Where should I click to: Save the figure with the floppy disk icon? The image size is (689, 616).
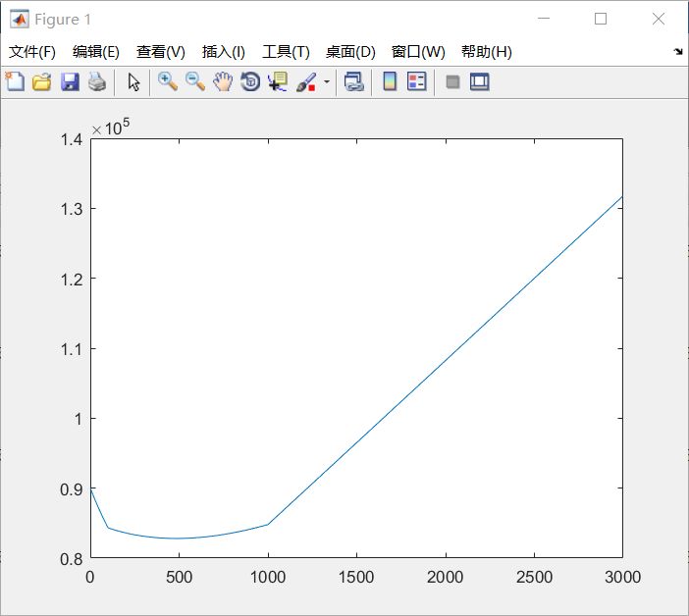(x=70, y=82)
